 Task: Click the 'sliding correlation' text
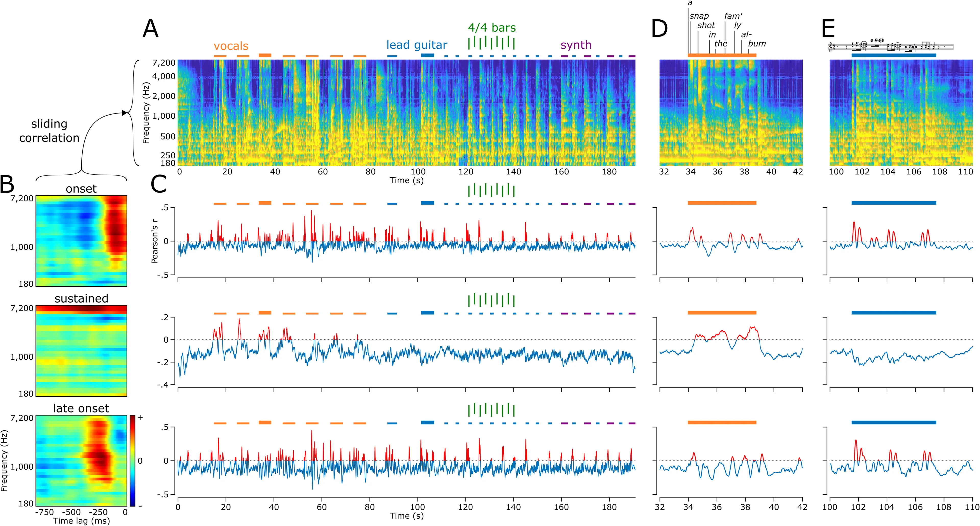[x=49, y=131]
